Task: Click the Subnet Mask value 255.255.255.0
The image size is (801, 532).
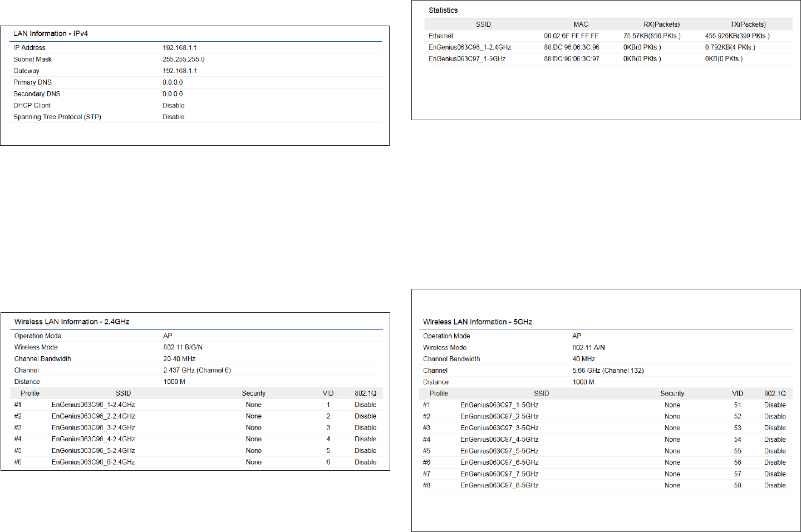Action: point(184,59)
